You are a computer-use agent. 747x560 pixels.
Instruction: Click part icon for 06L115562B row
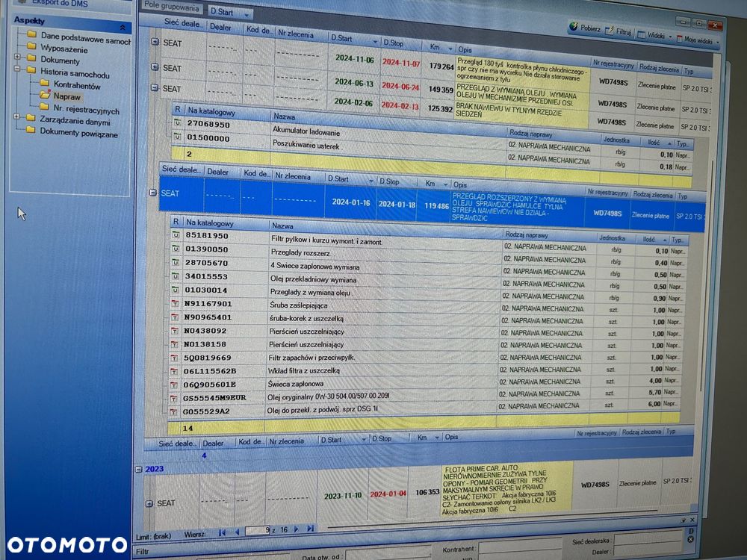pos(174,371)
